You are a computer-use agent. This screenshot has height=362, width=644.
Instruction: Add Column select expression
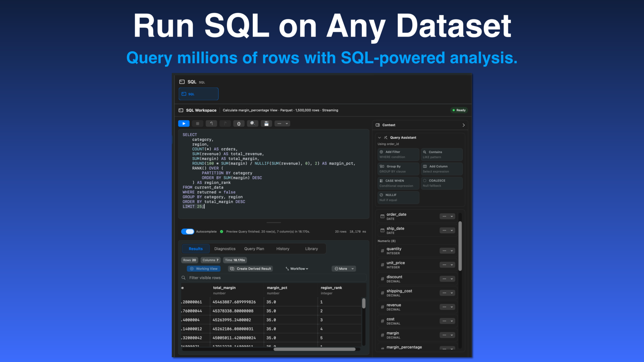tap(442, 169)
